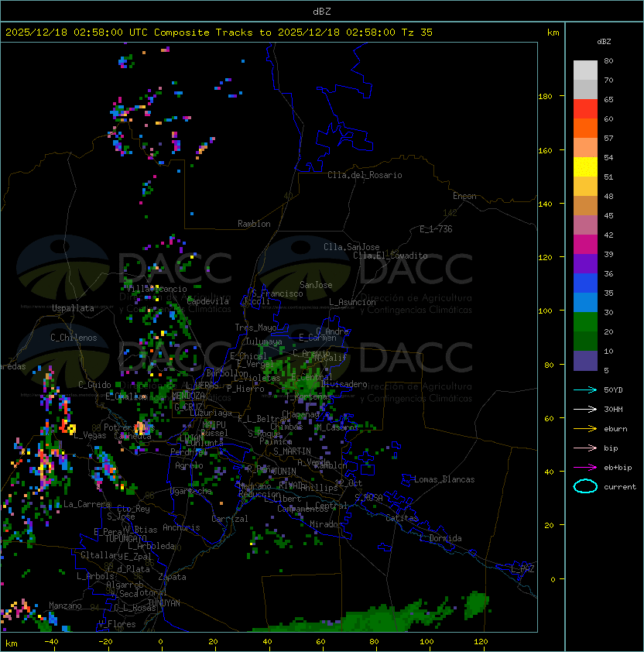
Task: Click the 180 km right-axis tick label
Action: tap(545, 97)
